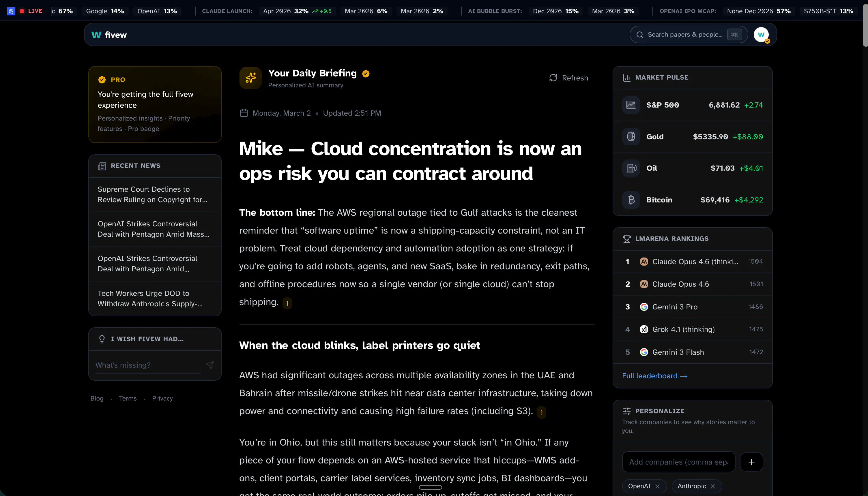Click the fivew logo in the header
868x496 pixels.
click(109, 35)
